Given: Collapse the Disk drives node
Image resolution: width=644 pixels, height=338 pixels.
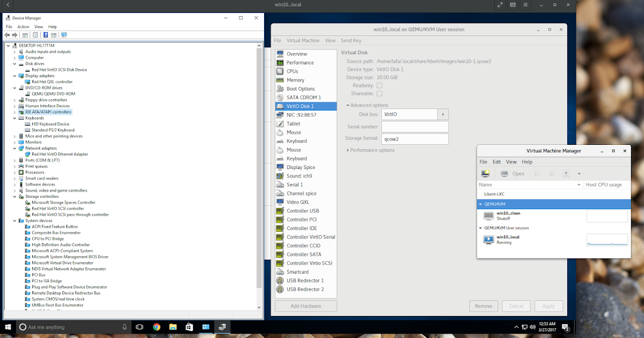Looking at the screenshot, I should click(14, 63).
